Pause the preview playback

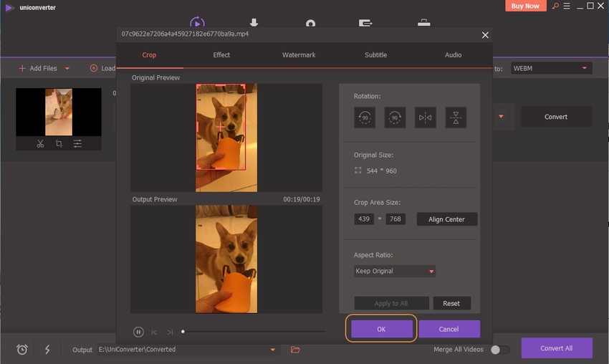138,332
